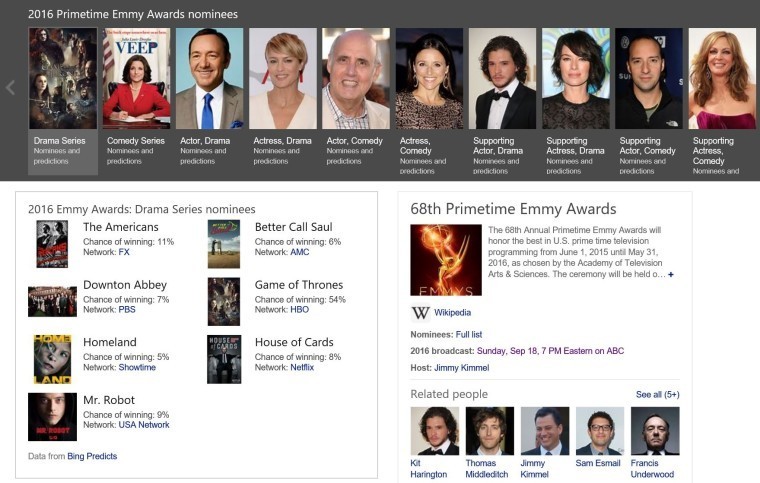Click the Emmys statue image
The width and height of the screenshot is (760, 483).
coord(446,260)
